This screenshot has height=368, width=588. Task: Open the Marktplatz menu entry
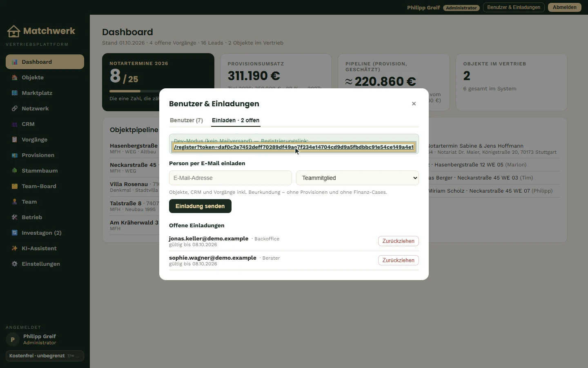click(x=45, y=93)
